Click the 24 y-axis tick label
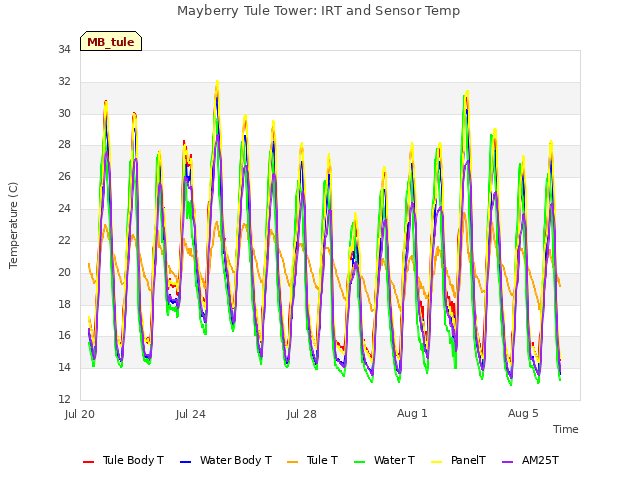 tap(64, 209)
